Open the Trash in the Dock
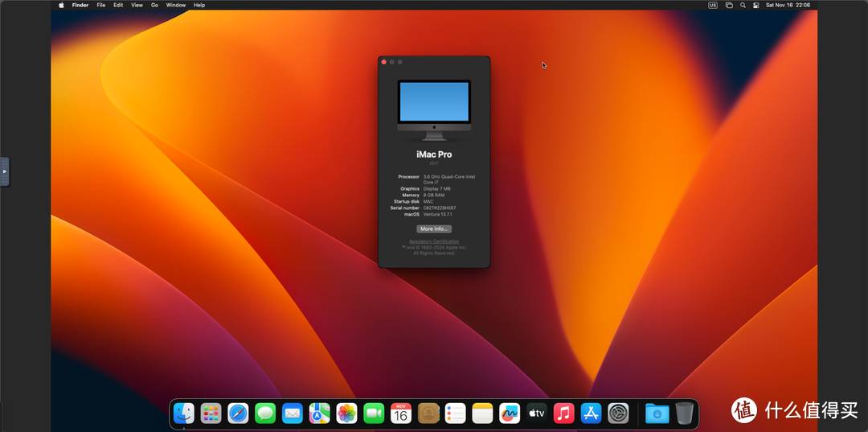The width and height of the screenshot is (868, 432). [684, 413]
